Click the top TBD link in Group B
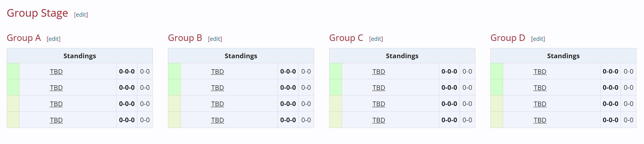This screenshot has height=144, width=644. (218, 72)
